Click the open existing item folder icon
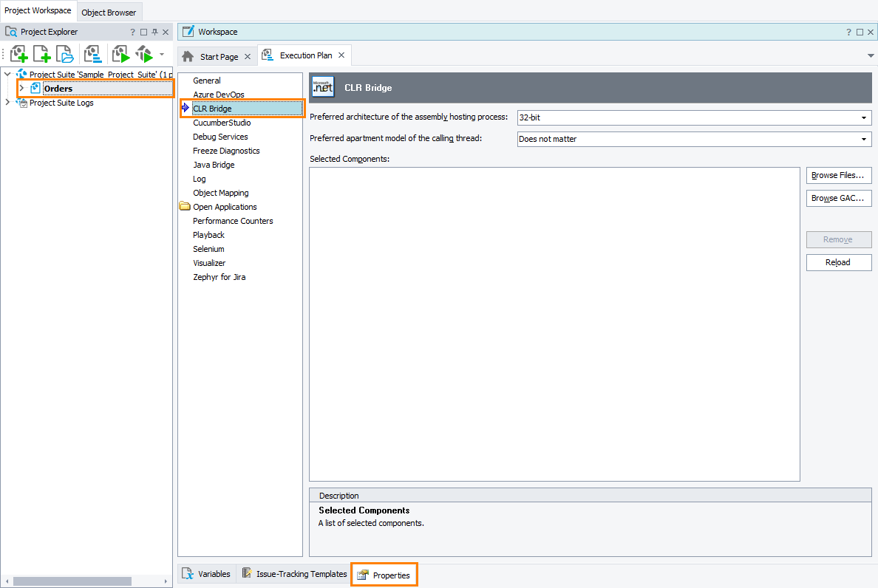878x588 pixels. click(66, 54)
